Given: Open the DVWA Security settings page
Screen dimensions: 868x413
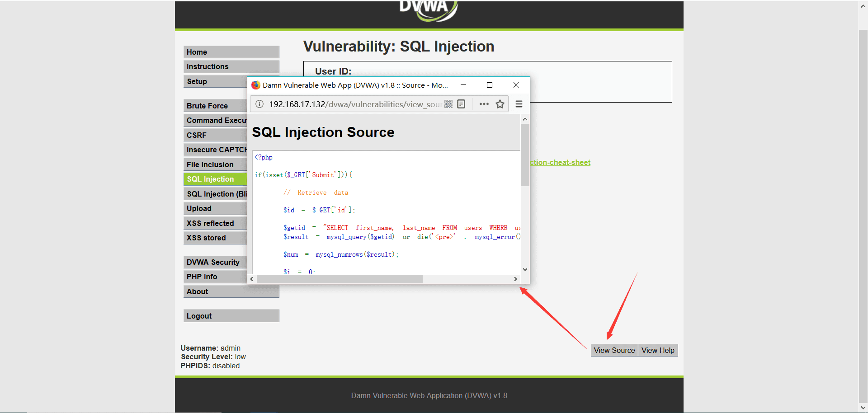Looking at the screenshot, I should click(215, 262).
